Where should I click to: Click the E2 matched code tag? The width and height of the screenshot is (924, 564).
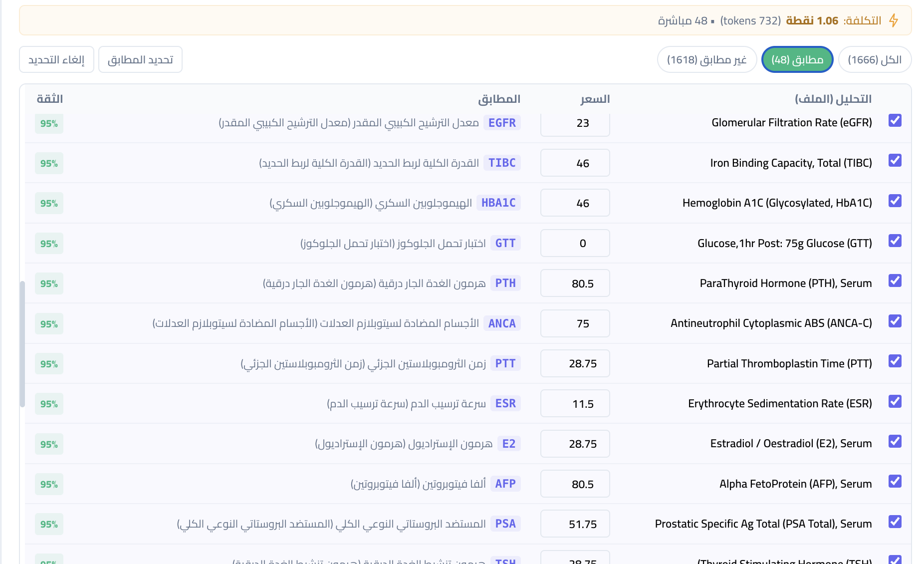coord(508,444)
